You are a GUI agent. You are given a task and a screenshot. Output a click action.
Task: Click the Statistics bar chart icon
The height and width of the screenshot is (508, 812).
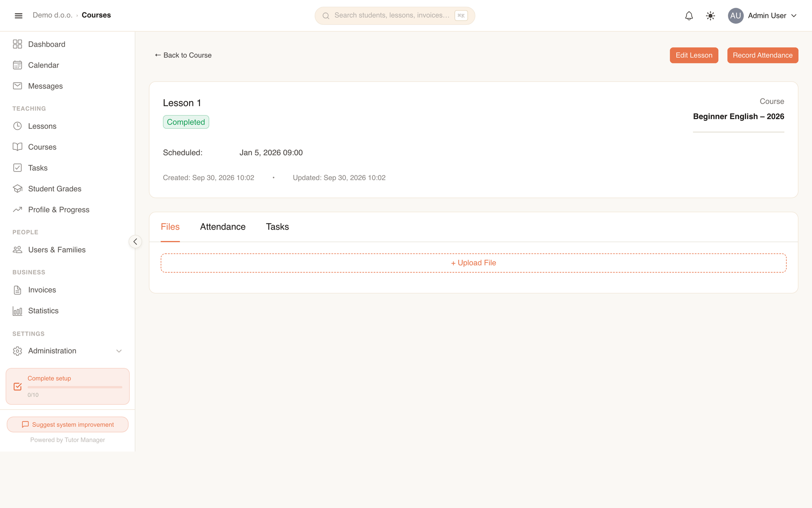pyautogui.click(x=17, y=311)
